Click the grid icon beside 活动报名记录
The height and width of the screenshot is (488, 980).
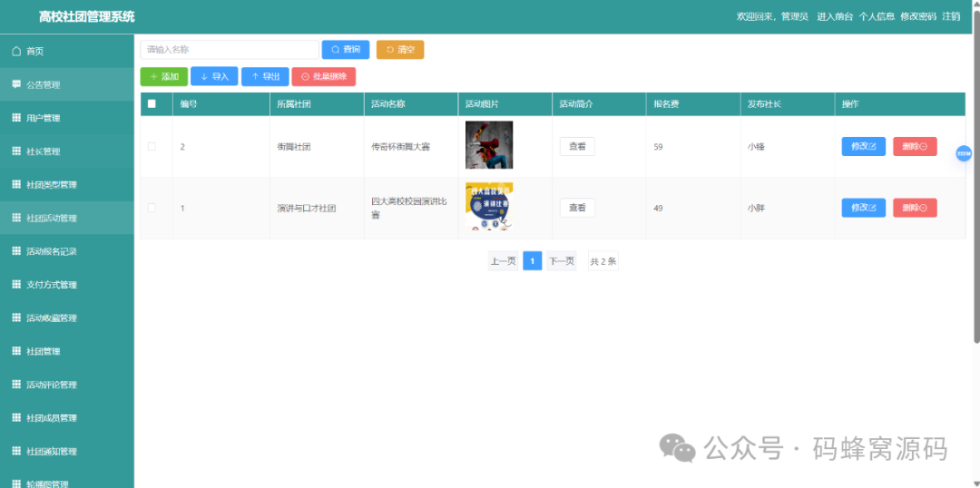click(16, 251)
